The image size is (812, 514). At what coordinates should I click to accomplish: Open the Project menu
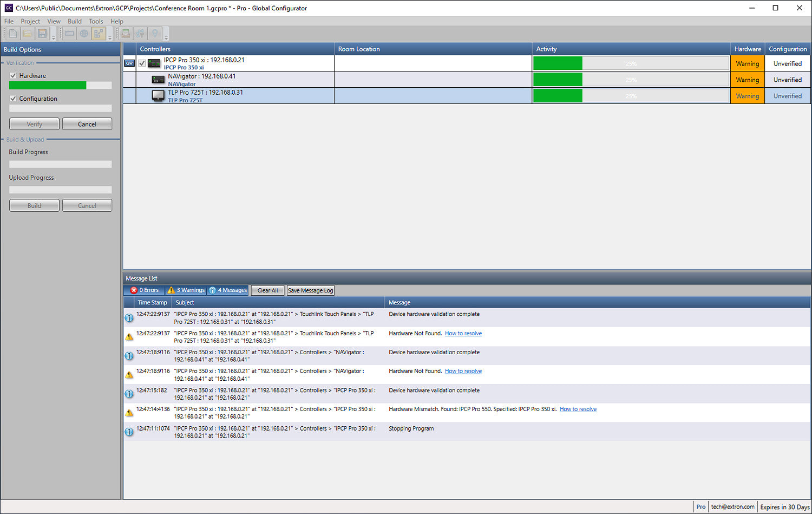click(30, 21)
